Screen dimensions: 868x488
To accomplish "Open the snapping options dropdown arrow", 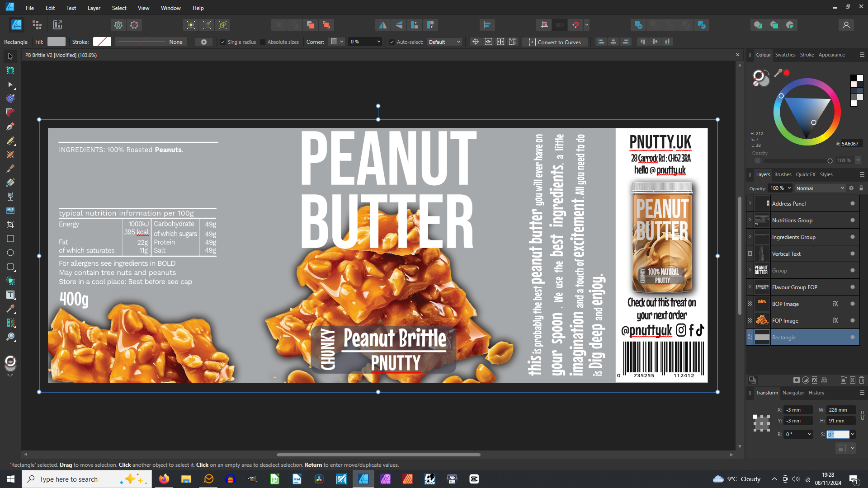I will click(587, 25).
